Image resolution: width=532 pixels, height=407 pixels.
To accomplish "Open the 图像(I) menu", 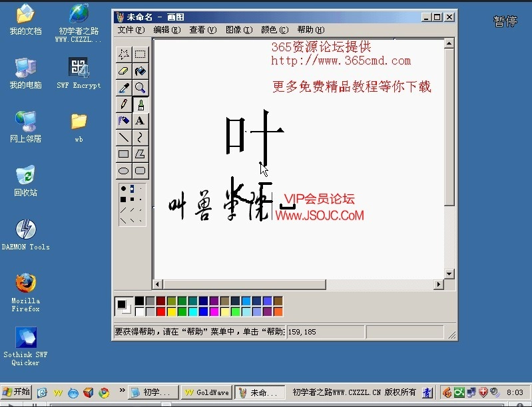I will 239,30.
